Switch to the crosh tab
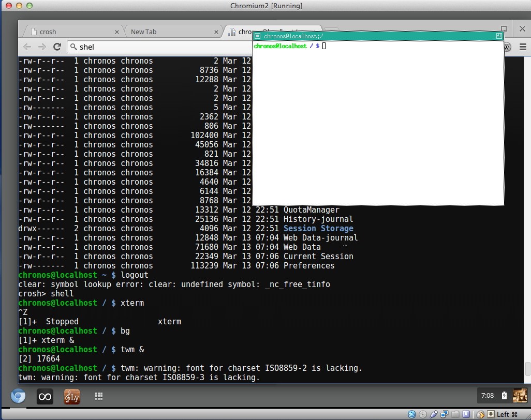531x420 pixels. pos(73,32)
